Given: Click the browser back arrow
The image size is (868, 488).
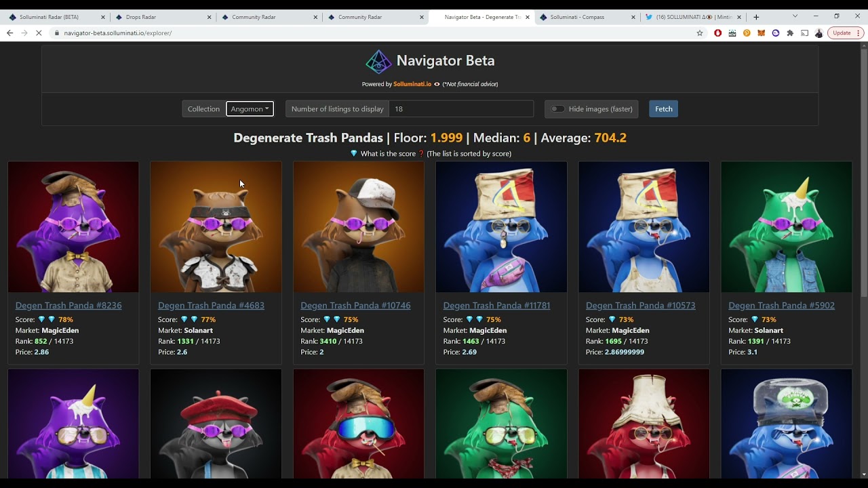Looking at the screenshot, I should (9, 33).
